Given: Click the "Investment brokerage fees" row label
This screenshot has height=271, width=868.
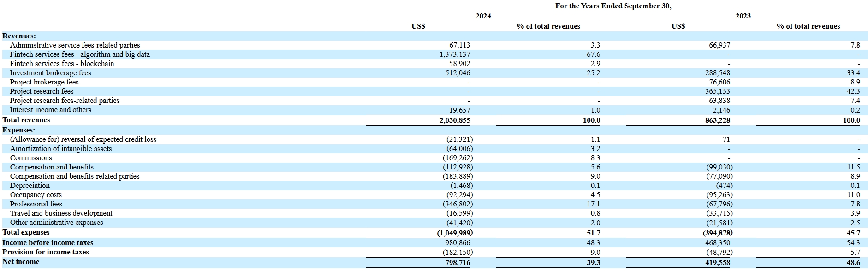Looking at the screenshot, I should (x=50, y=73).
